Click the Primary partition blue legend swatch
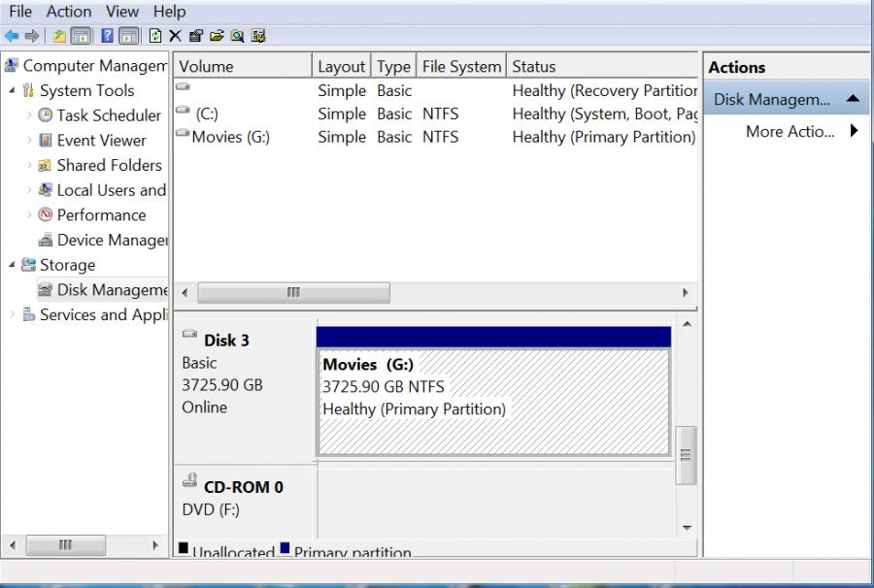This screenshot has width=874, height=588. pyautogui.click(x=285, y=547)
